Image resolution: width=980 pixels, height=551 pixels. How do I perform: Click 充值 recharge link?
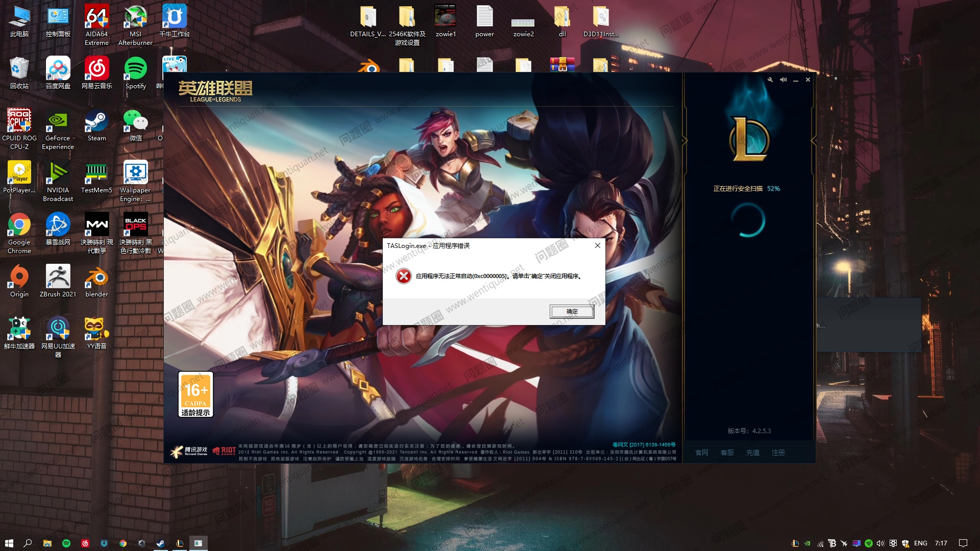tap(753, 453)
